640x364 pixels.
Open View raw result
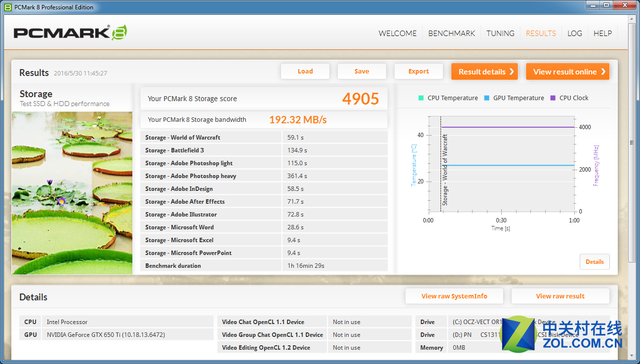560,296
